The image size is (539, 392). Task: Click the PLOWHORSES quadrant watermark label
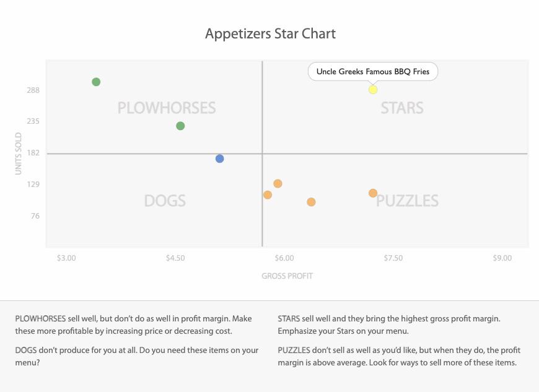coord(167,108)
